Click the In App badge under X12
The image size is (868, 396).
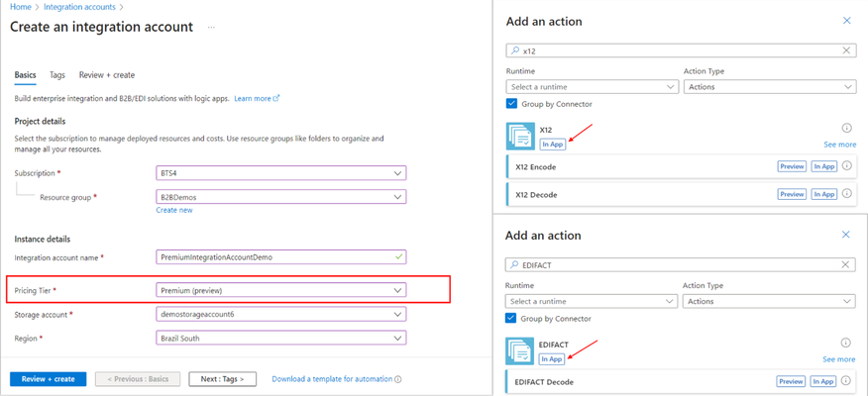[553, 145]
